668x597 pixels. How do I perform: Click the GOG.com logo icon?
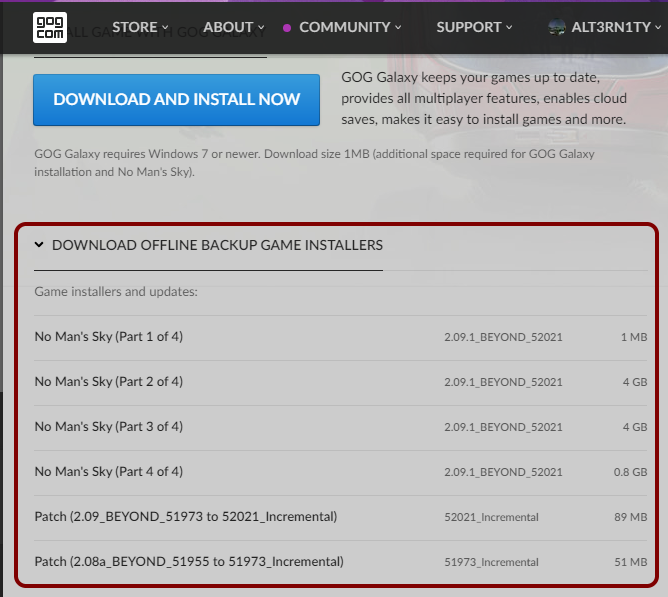tap(50, 27)
